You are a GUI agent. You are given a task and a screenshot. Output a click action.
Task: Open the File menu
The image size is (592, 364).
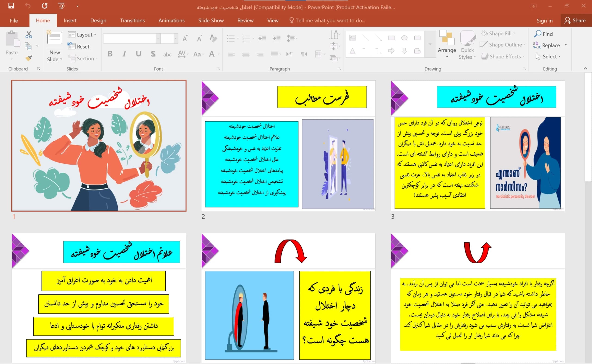pos(14,21)
